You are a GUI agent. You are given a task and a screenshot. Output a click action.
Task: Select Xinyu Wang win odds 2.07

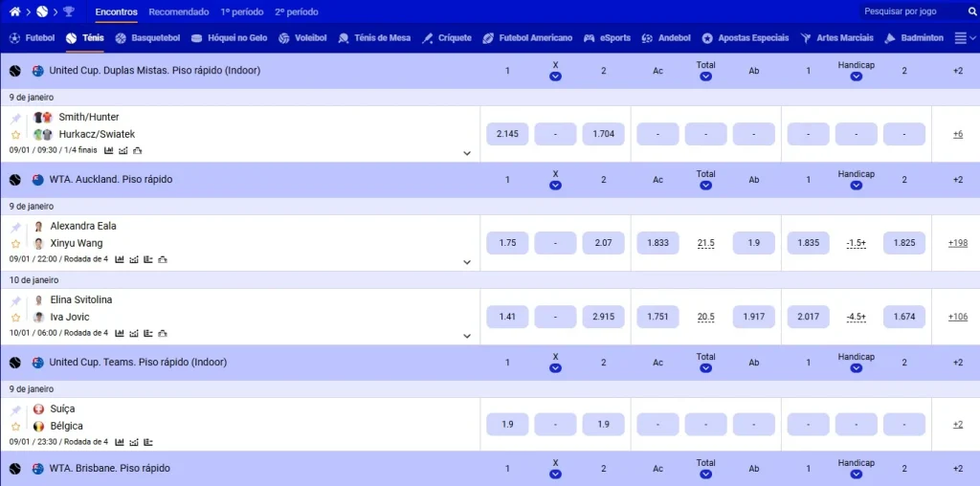click(x=604, y=243)
